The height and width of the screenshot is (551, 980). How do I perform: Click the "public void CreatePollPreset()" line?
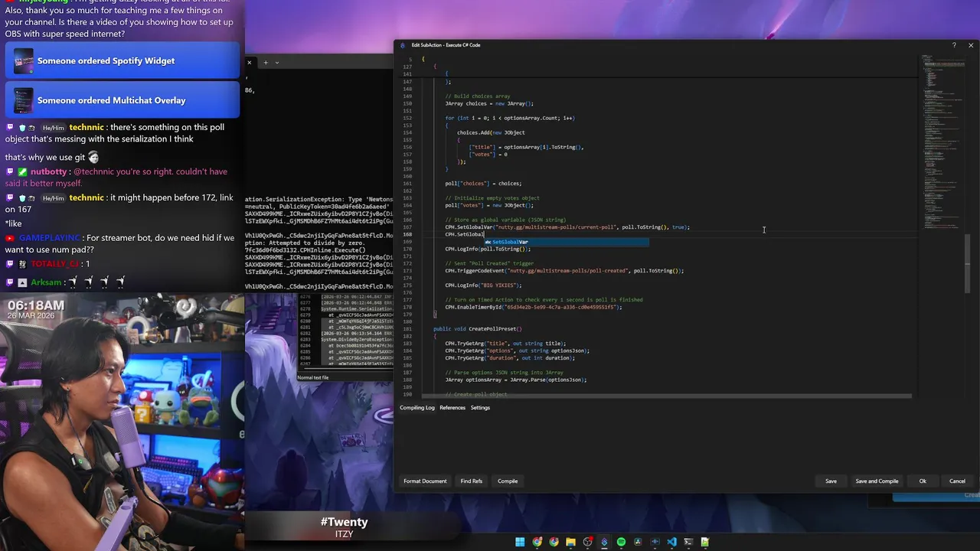[478, 329]
